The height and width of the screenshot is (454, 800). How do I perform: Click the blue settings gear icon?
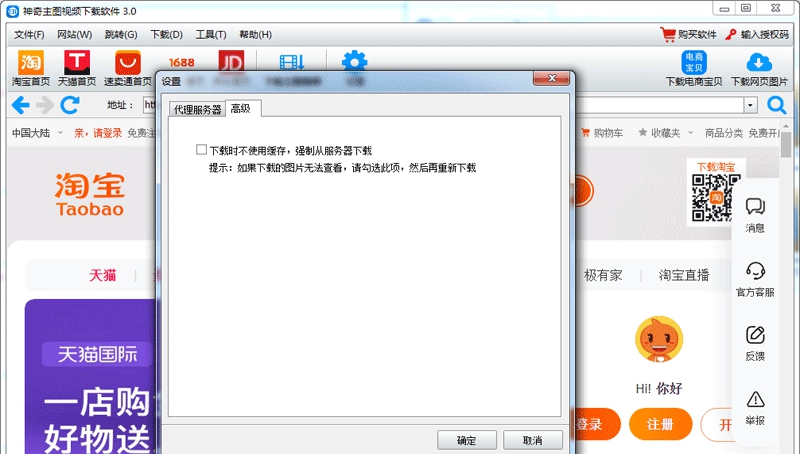(354, 61)
